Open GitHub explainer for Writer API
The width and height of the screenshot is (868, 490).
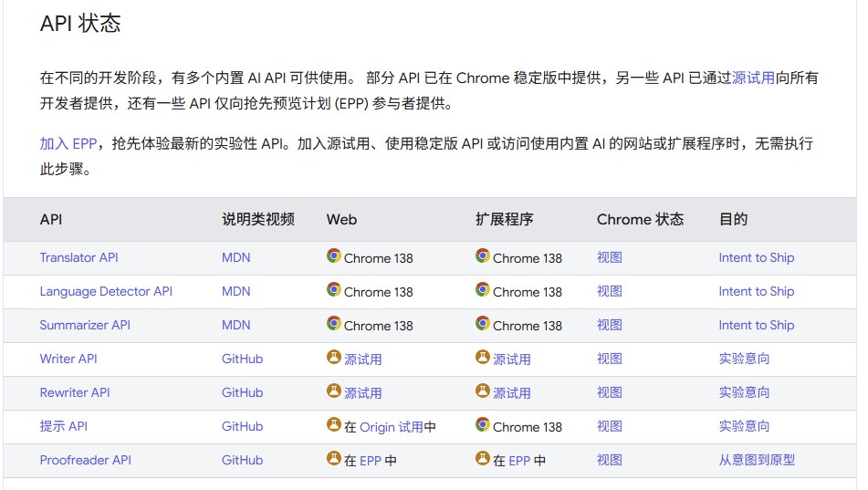242,359
